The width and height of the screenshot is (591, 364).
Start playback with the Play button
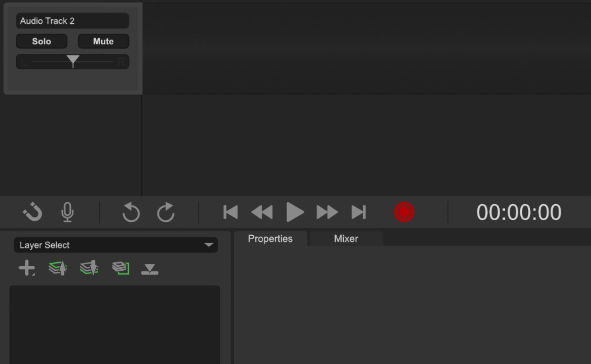click(x=295, y=212)
